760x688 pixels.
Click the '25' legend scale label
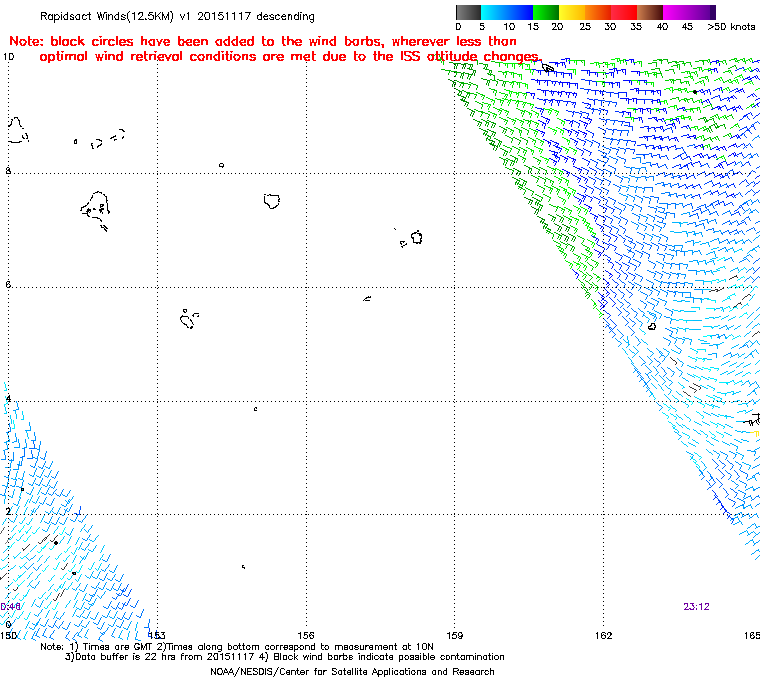(585, 27)
